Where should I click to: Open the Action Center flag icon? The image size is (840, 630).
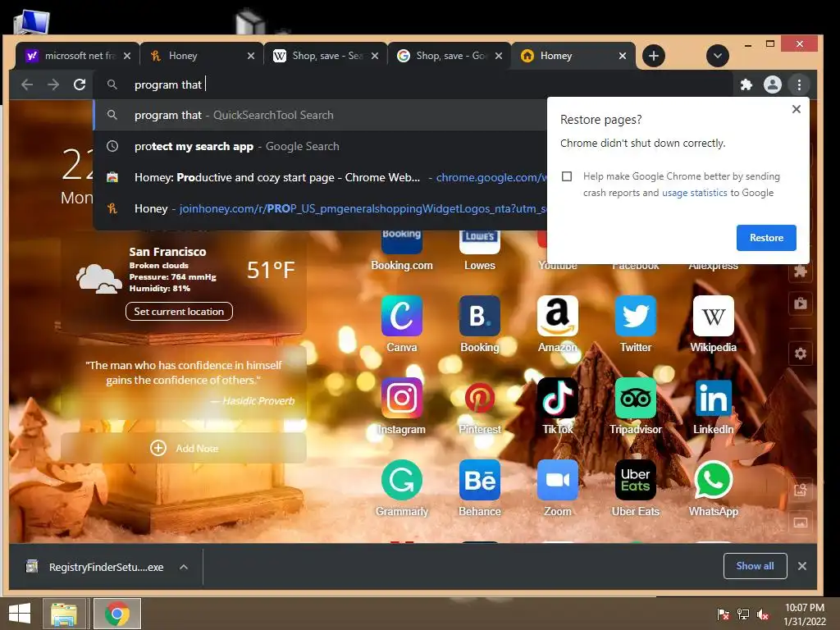click(x=723, y=614)
